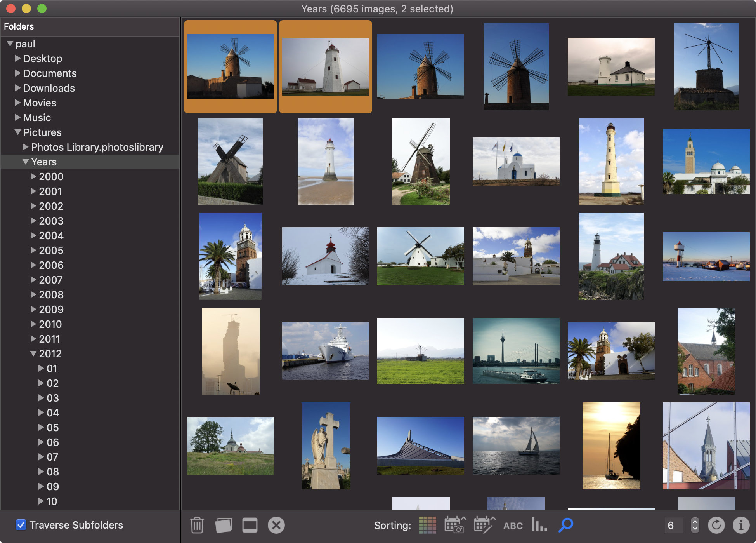Open the info button in toolbar
The width and height of the screenshot is (756, 543).
pos(741,525)
